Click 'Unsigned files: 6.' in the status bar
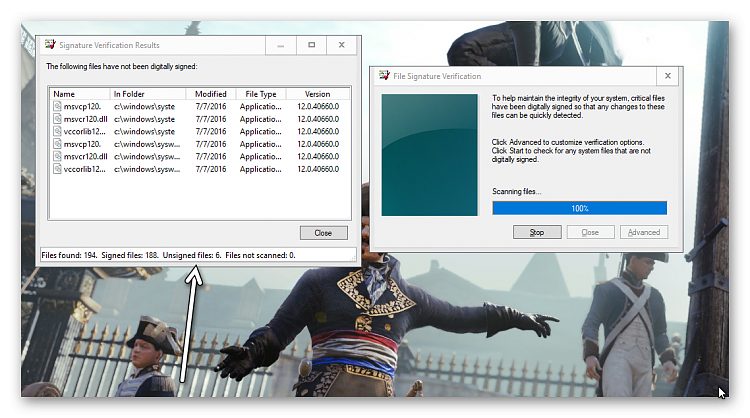Viewport: 750px width, 418px height. 192,255
